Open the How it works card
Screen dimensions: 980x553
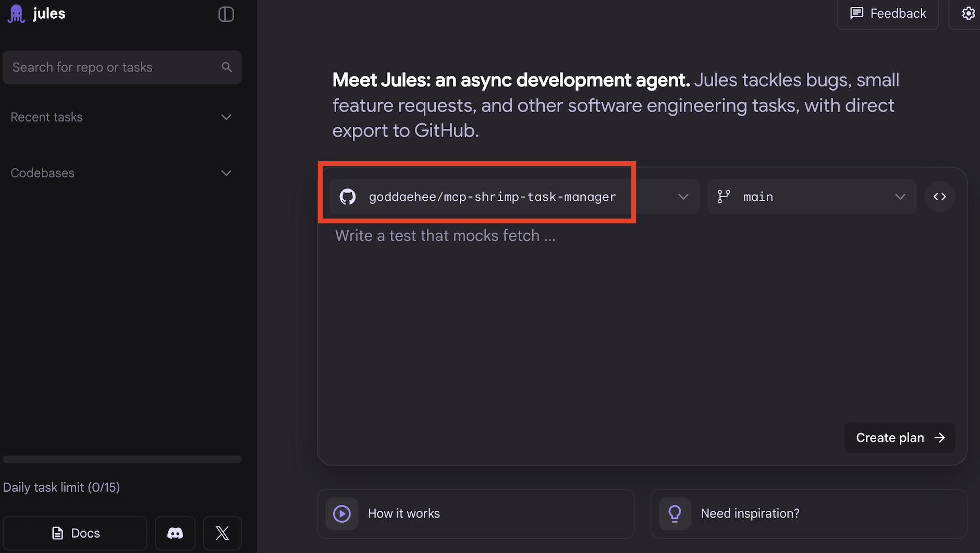tap(475, 514)
